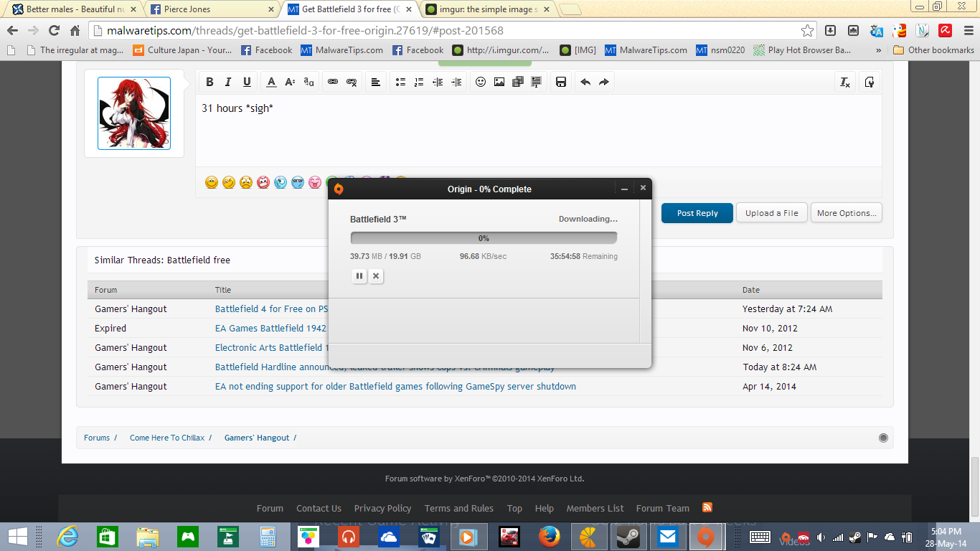Click the insert media icon

518,82
